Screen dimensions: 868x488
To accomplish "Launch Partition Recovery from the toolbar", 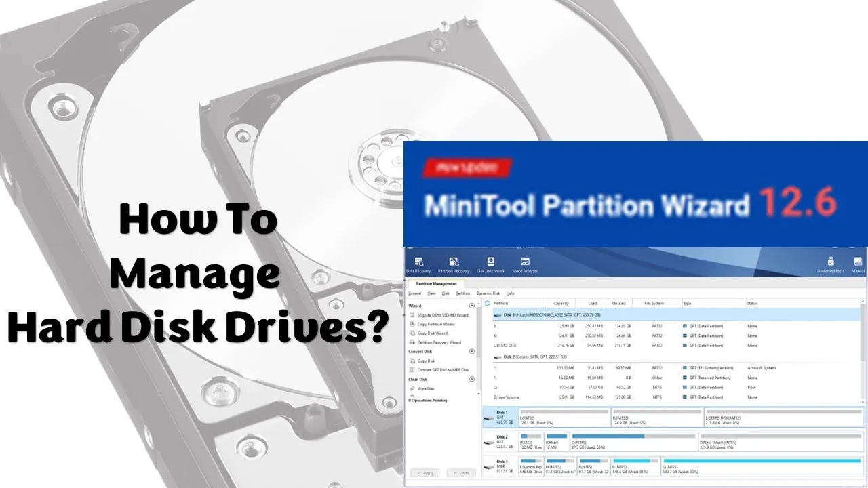I will coord(453,265).
